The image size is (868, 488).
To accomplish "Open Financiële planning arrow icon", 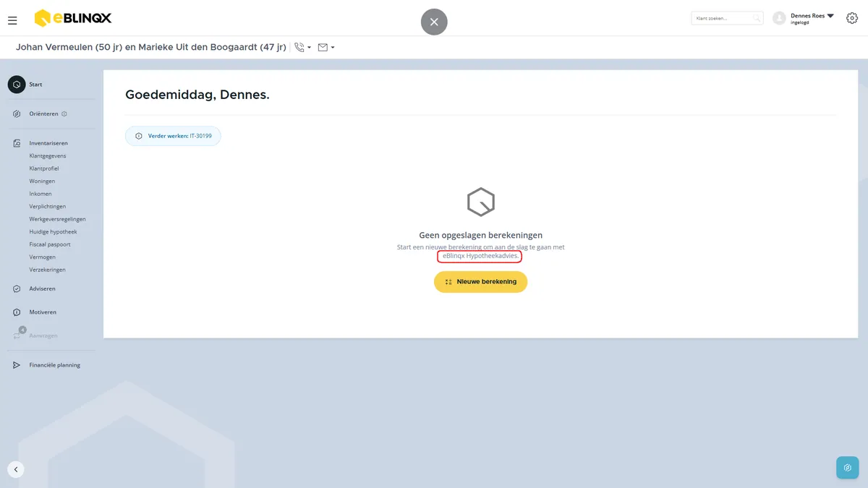I will [x=17, y=365].
